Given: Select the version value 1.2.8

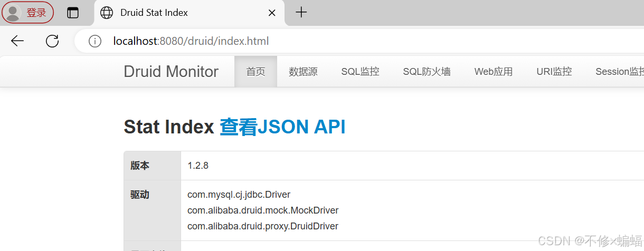Looking at the screenshot, I should point(198,166).
